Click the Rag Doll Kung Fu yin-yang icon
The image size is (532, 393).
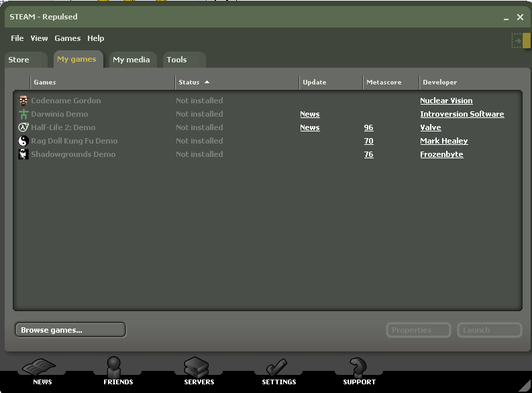(x=23, y=141)
